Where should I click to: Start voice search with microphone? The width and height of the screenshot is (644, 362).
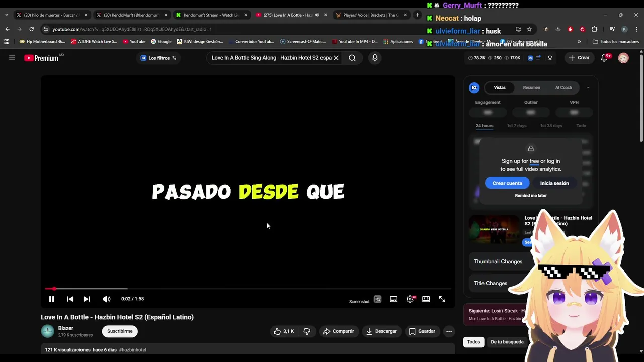point(375,58)
